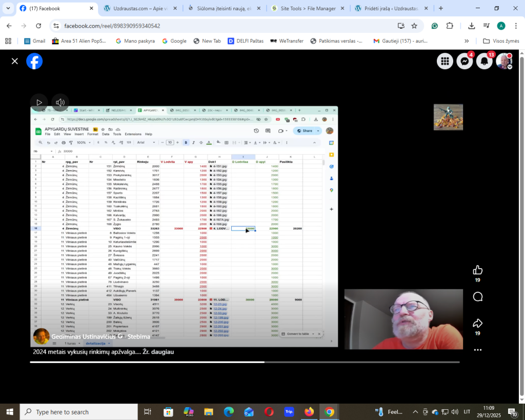Launch Microsoft Store from taskbar
525x420 pixels.
pos(168,412)
